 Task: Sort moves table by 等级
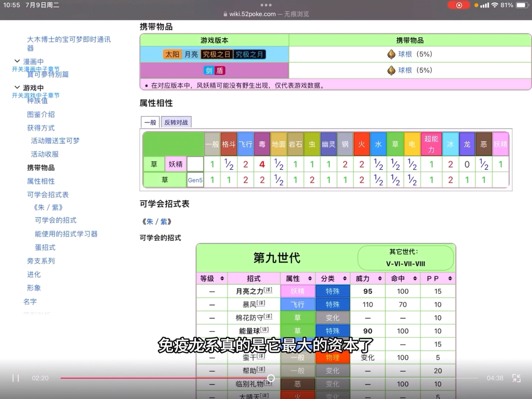pyautogui.click(x=222, y=279)
